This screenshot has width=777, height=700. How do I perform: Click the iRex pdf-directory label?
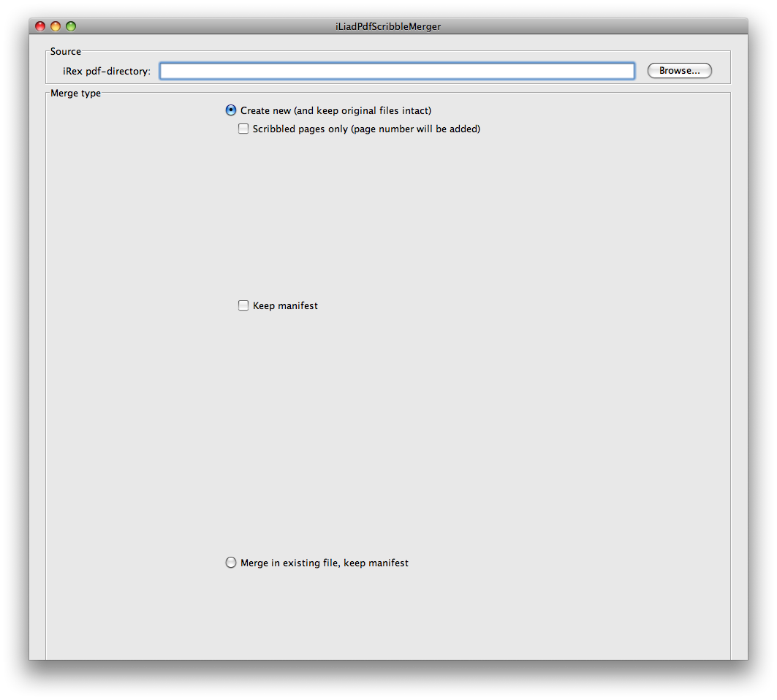coord(107,72)
